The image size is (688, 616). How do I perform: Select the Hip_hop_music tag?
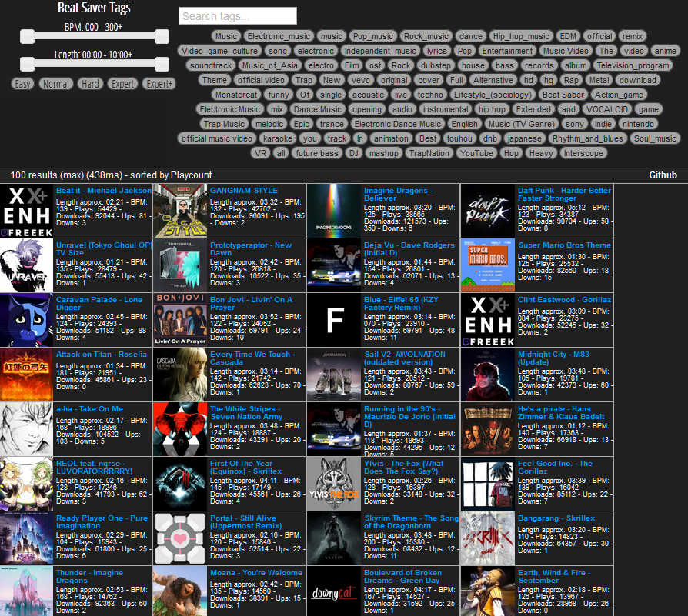(x=521, y=36)
